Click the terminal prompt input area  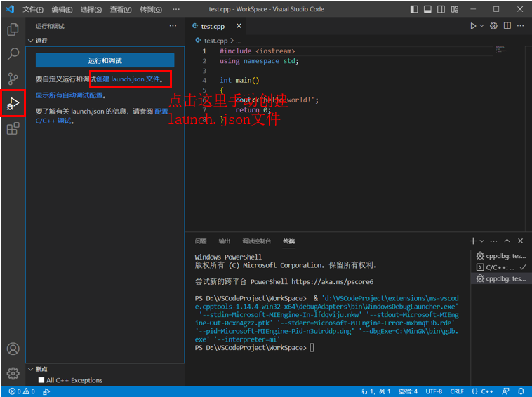(x=312, y=347)
